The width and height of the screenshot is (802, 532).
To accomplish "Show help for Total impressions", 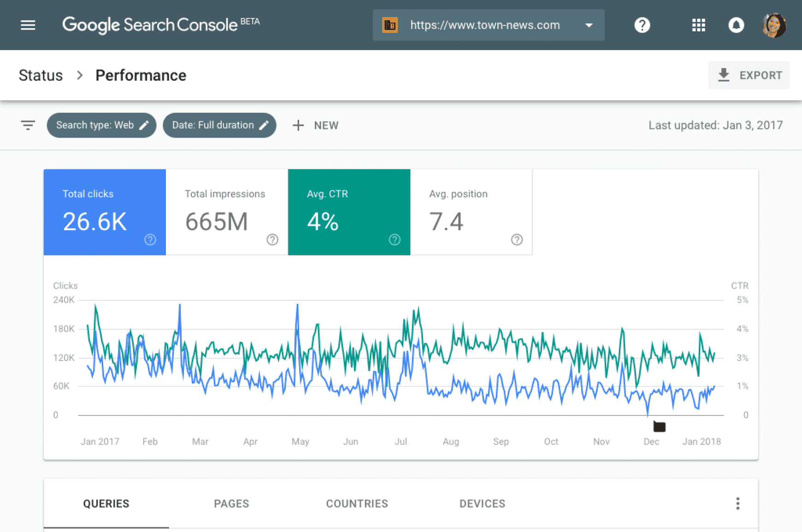I will coord(272,240).
